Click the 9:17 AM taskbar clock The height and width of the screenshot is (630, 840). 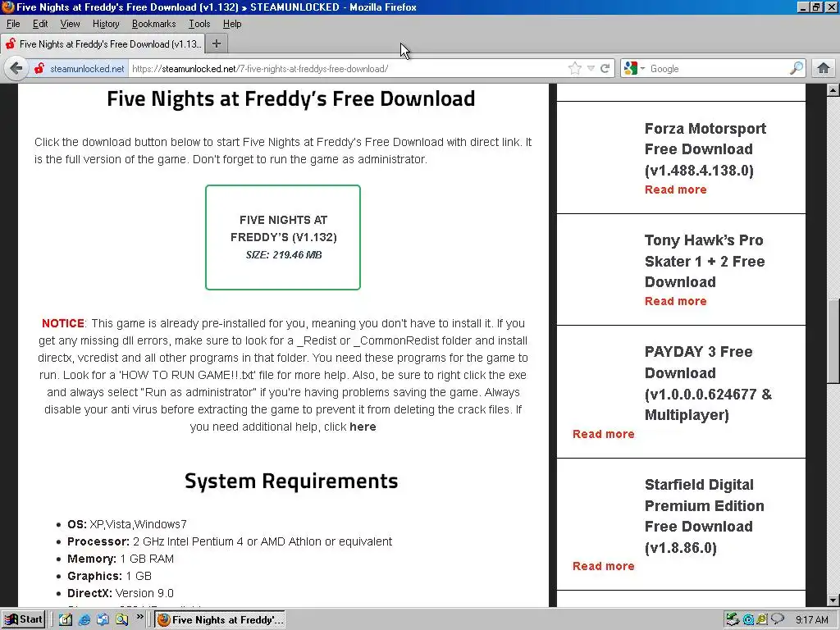tap(811, 620)
